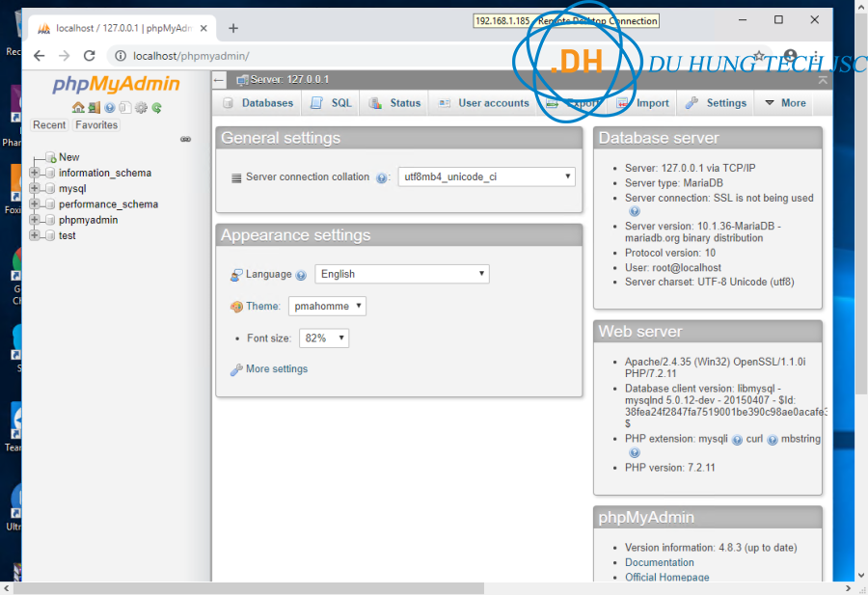868x595 pixels.
Task: Click help icon beside Language label
Action: point(301,275)
